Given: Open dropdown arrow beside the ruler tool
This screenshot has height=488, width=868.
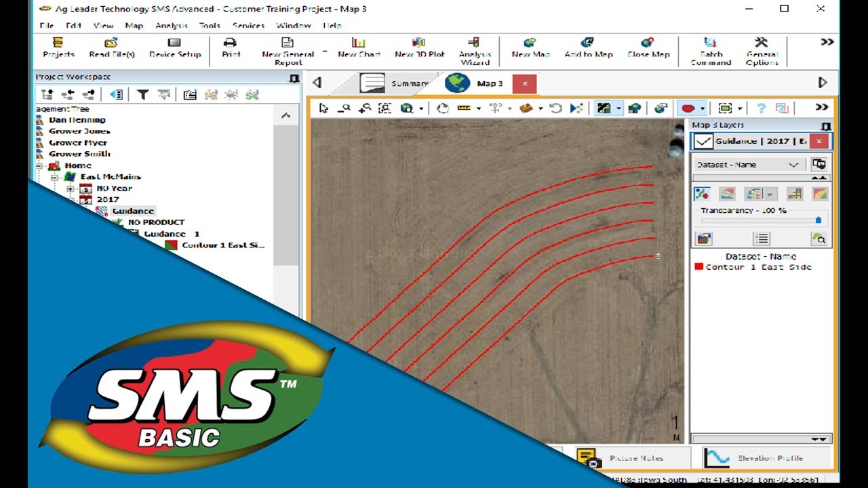Looking at the screenshot, I should [479, 108].
